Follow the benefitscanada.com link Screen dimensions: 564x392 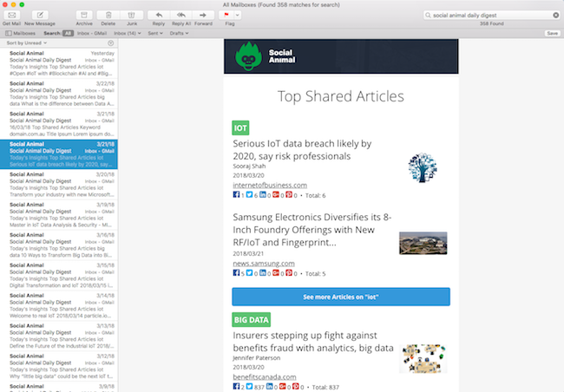265,377
